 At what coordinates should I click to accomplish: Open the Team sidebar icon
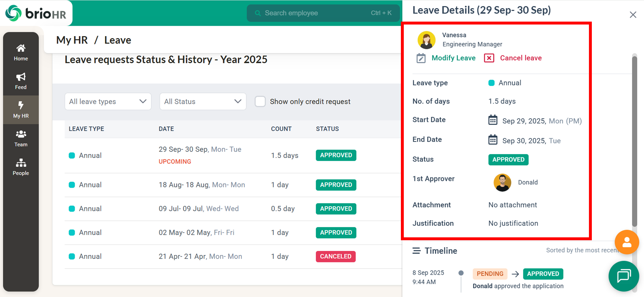21,134
